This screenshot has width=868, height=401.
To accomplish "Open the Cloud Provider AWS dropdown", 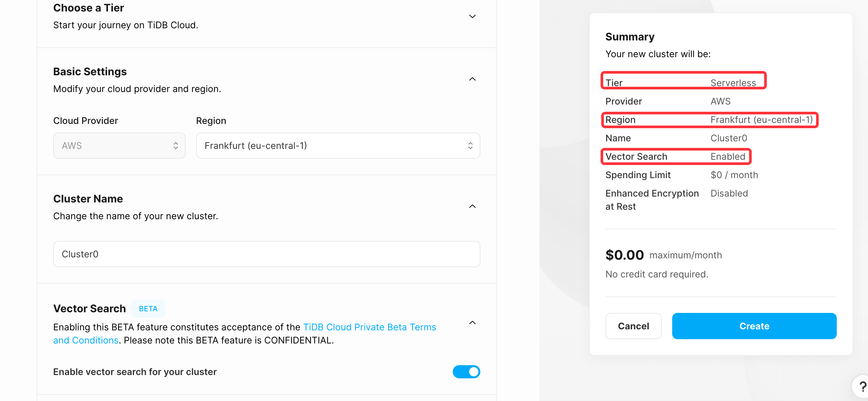I will click(119, 146).
